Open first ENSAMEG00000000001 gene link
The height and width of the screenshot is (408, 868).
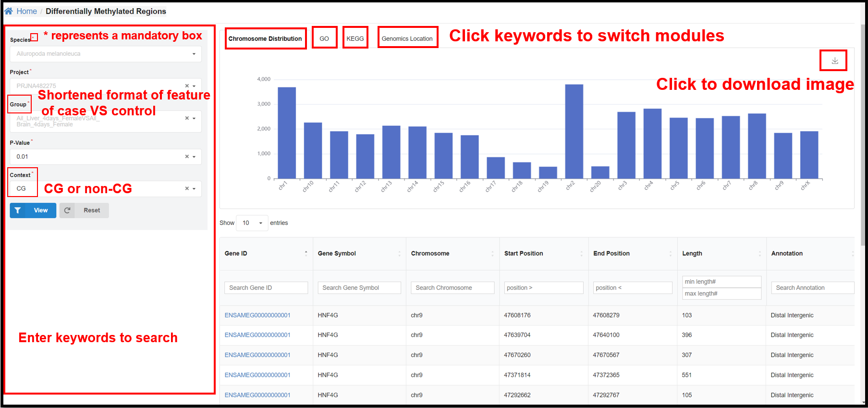coord(257,315)
